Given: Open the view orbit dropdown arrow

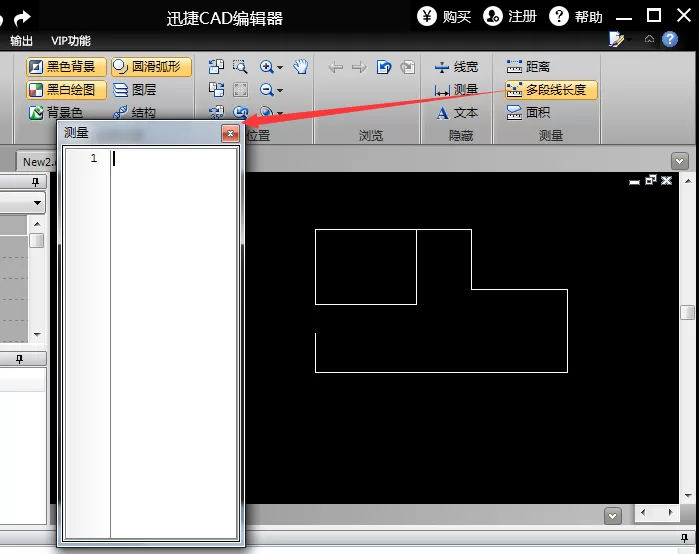Looking at the screenshot, I should [x=280, y=113].
